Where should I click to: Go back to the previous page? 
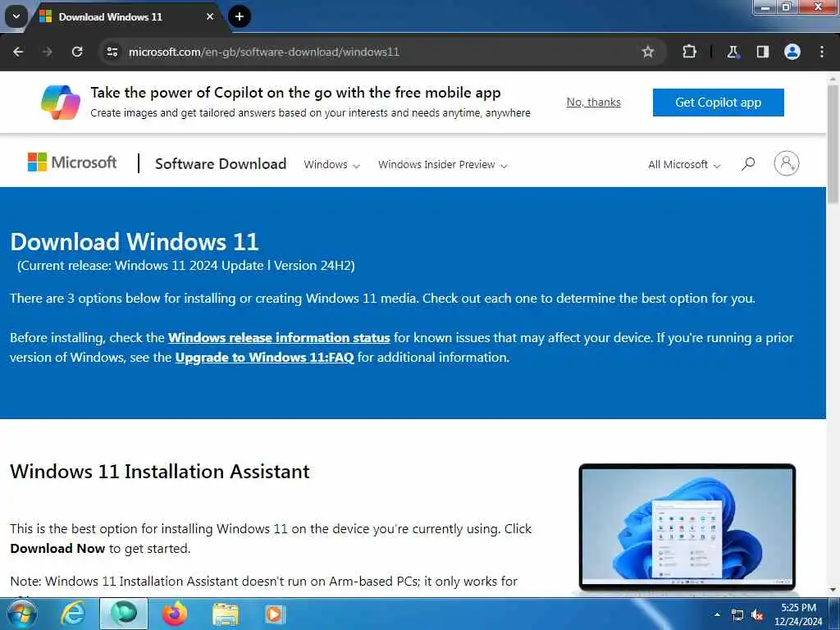coord(18,52)
